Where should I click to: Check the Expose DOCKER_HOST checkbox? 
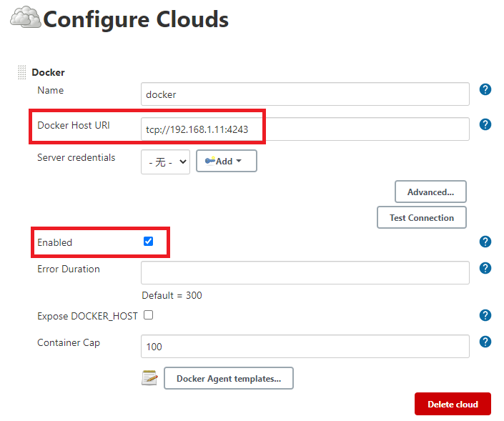point(148,315)
